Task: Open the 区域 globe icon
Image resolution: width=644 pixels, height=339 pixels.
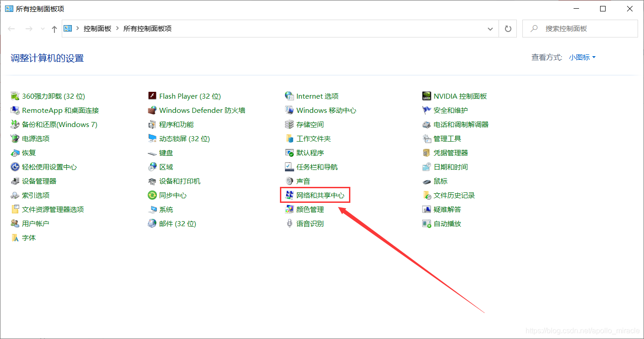Action: pyautogui.click(x=152, y=167)
